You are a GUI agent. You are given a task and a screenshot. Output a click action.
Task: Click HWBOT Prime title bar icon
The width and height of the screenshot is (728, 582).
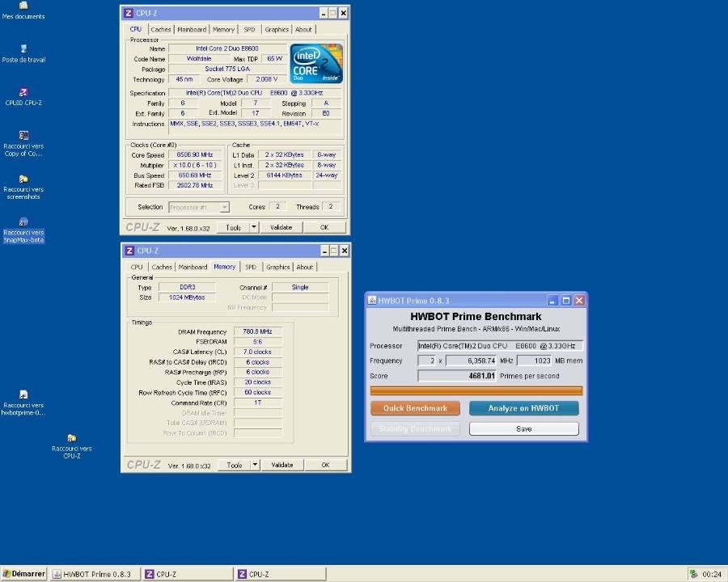click(x=372, y=300)
